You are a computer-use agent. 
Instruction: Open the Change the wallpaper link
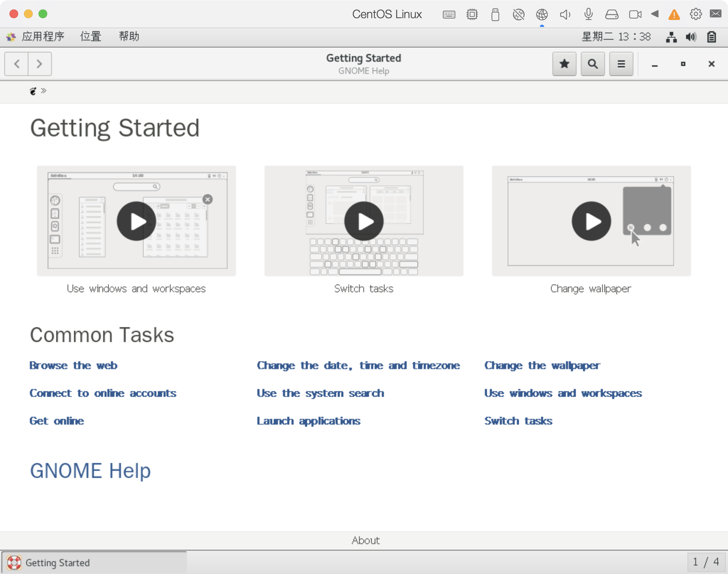pyautogui.click(x=542, y=365)
